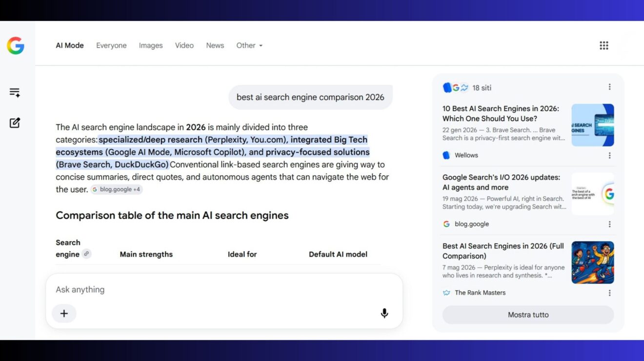Viewport: 644px width, 361px height.
Task: Click the 'Main strengths' column header
Action: (x=146, y=254)
